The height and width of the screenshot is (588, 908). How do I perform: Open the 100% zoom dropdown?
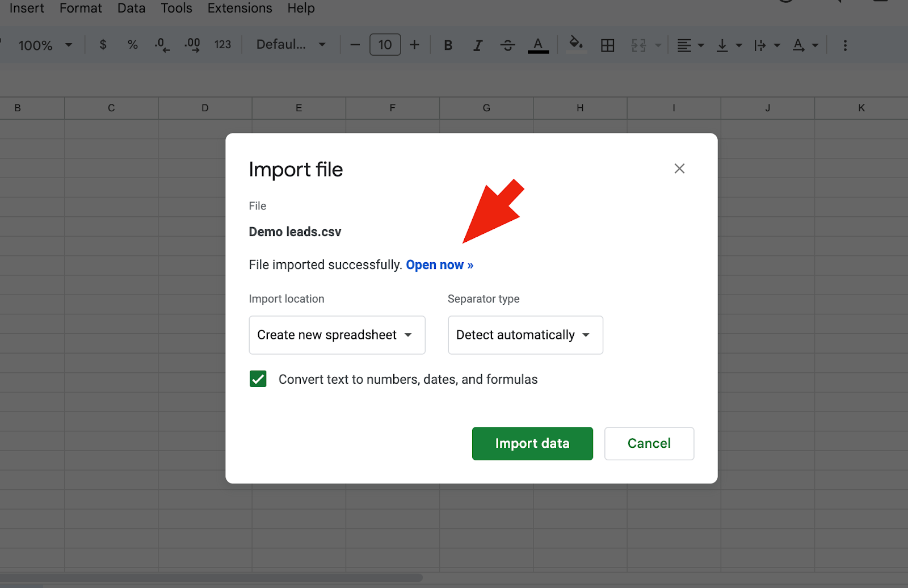click(x=45, y=45)
